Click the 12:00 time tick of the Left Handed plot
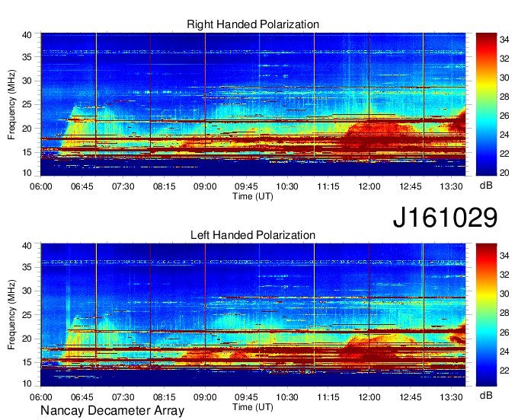Screen dimensions: 518x420 (369, 397)
